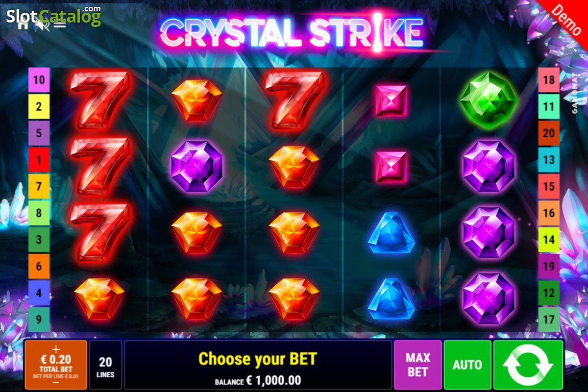Click the top pink square gem
588x392 pixels.
click(391, 101)
